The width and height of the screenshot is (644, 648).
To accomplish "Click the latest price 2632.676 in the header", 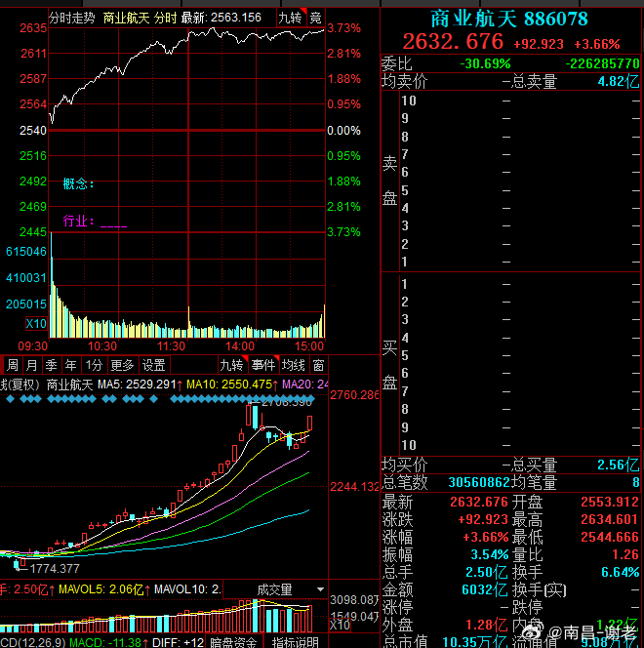I will pos(453,42).
